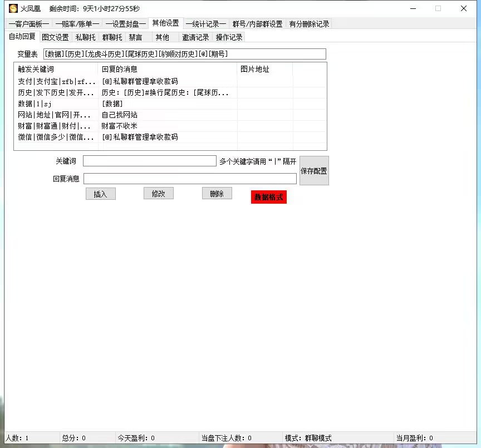Image resolution: width=481 pixels, height=448 pixels.
Task: Save settings with the 保存配置 button
Action: (x=314, y=171)
